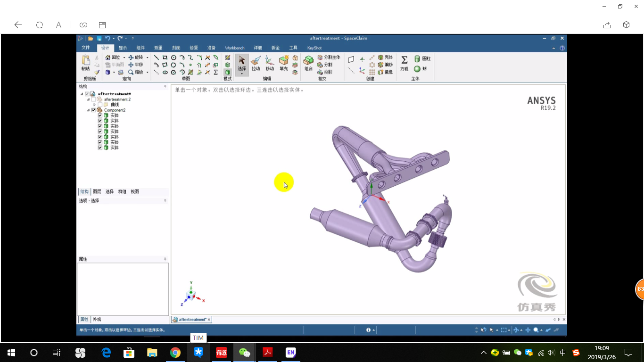Click the Undo arrow icon

[x=107, y=38]
